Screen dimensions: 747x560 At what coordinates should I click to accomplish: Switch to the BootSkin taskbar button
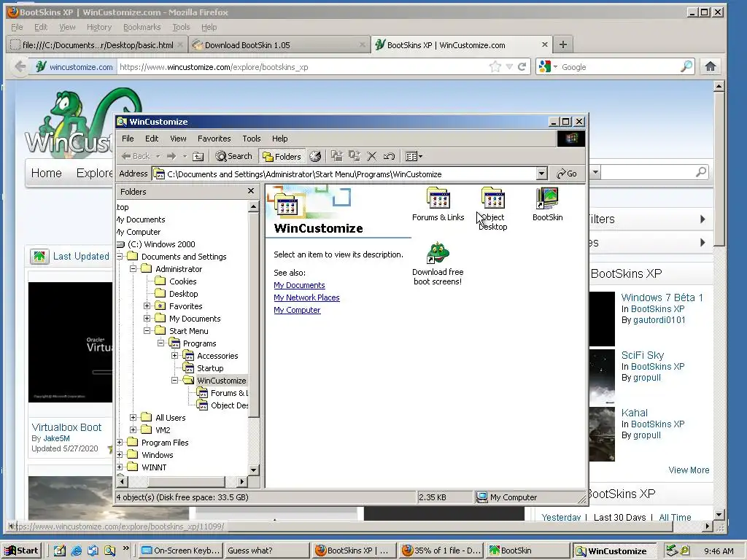point(527,551)
